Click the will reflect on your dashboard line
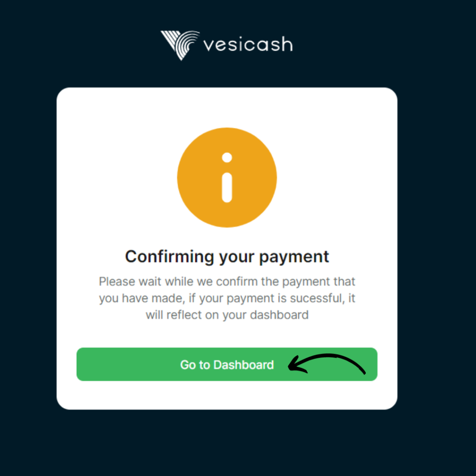The width and height of the screenshot is (476, 476). 227,315
